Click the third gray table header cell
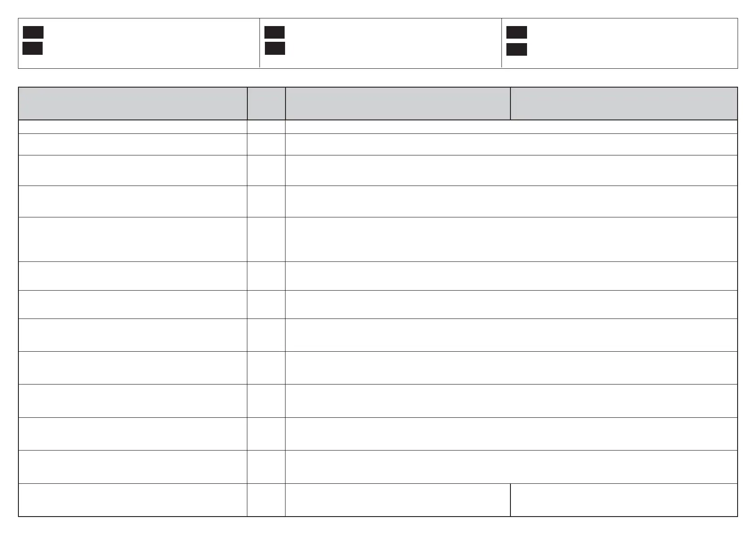Viewport: 756px width, 535px height. point(398,104)
